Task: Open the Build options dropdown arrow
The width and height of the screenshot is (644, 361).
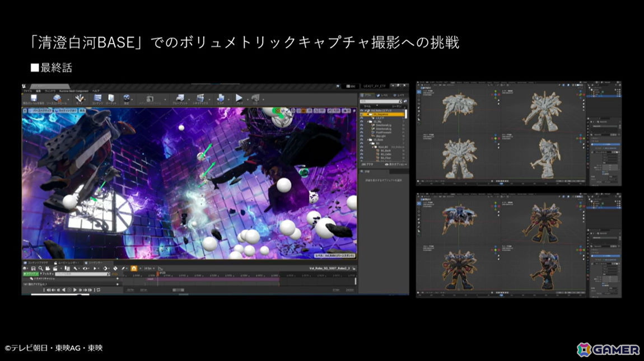Action: click(x=229, y=99)
